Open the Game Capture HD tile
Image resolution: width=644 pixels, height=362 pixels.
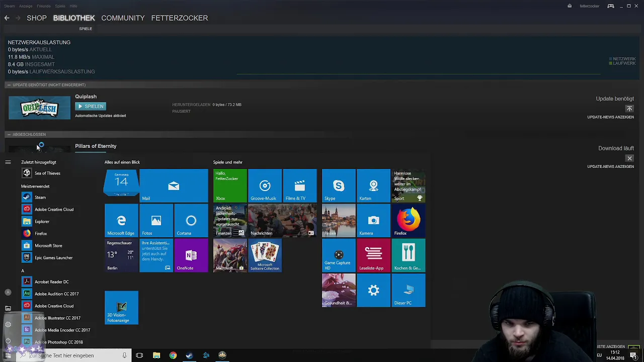coord(339,255)
